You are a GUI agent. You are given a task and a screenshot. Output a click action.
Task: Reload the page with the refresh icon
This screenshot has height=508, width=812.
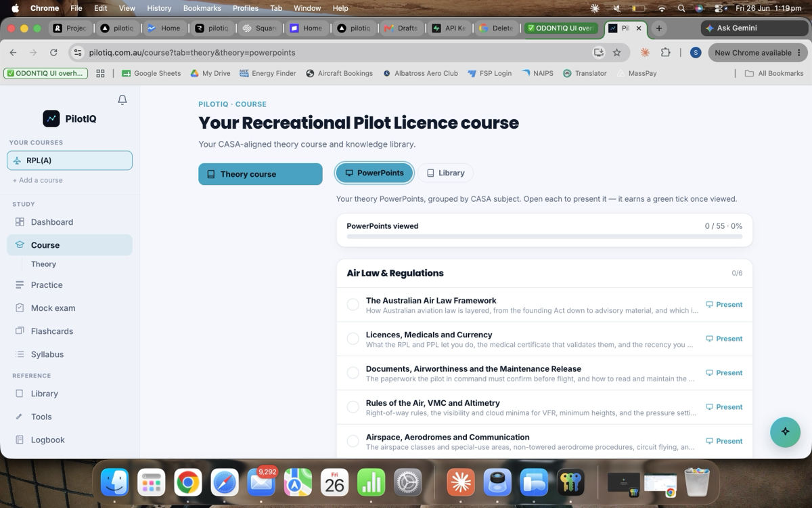53,52
